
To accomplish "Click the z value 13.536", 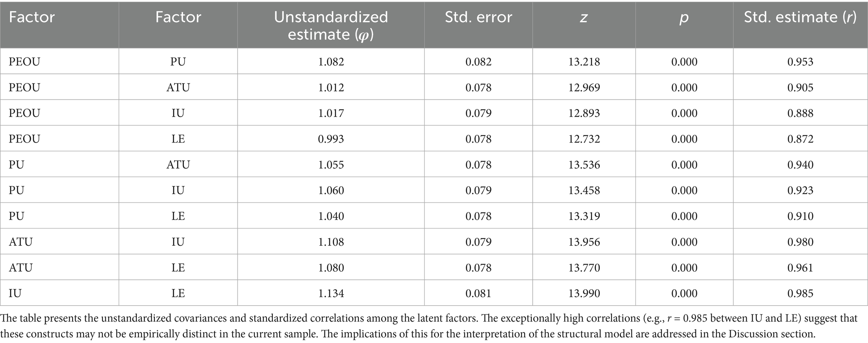I will point(584,165).
